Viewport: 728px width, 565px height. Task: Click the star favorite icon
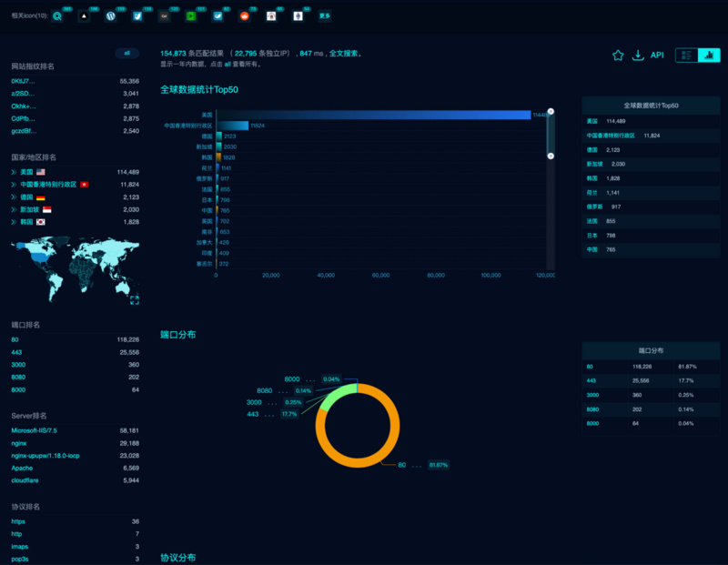pyautogui.click(x=618, y=55)
